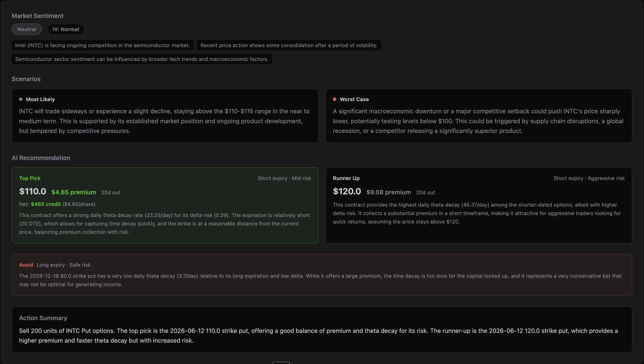Select the recent price action consolidation chip
This screenshot has height=364, width=644.
click(x=289, y=45)
